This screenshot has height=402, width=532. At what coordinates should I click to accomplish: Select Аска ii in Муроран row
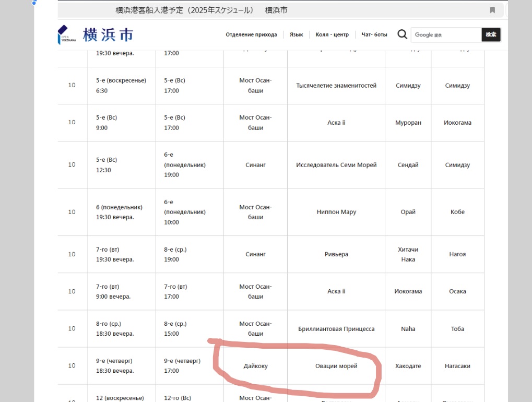(336, 123)
